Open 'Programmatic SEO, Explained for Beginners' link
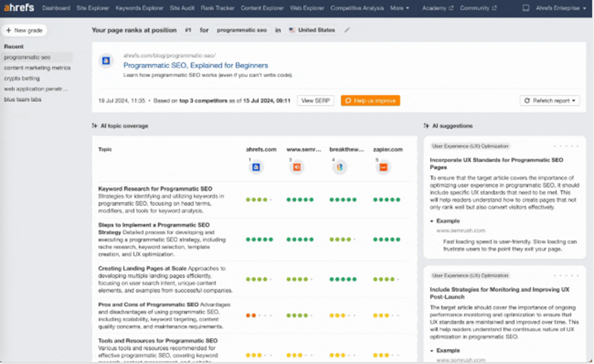 click(x=196, y=65)
